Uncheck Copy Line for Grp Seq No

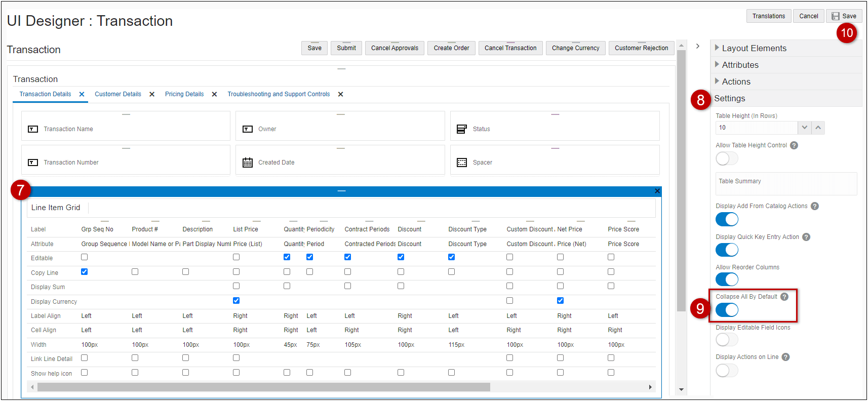click(84, 272)
